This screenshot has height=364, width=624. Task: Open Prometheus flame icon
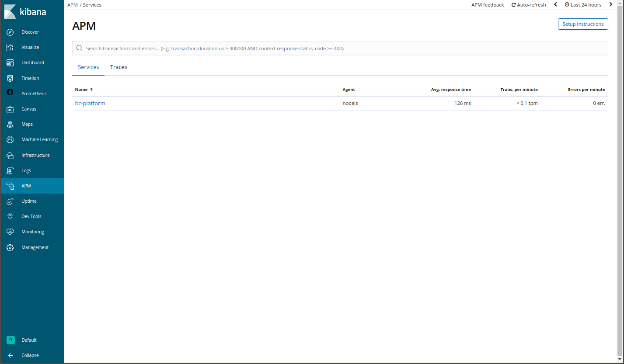pos(10,93)
